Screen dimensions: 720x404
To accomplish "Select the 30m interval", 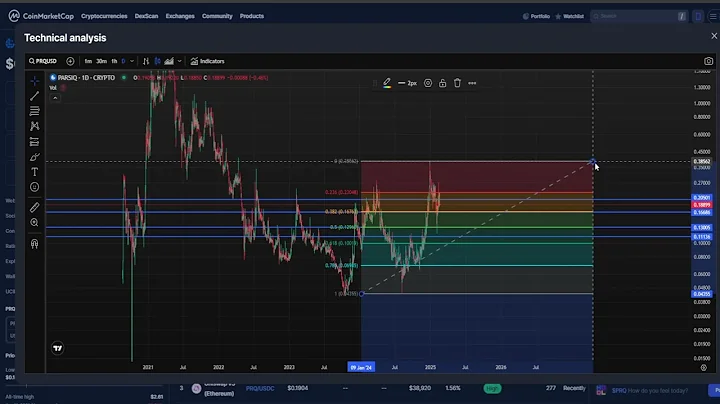I will [101, 61].
